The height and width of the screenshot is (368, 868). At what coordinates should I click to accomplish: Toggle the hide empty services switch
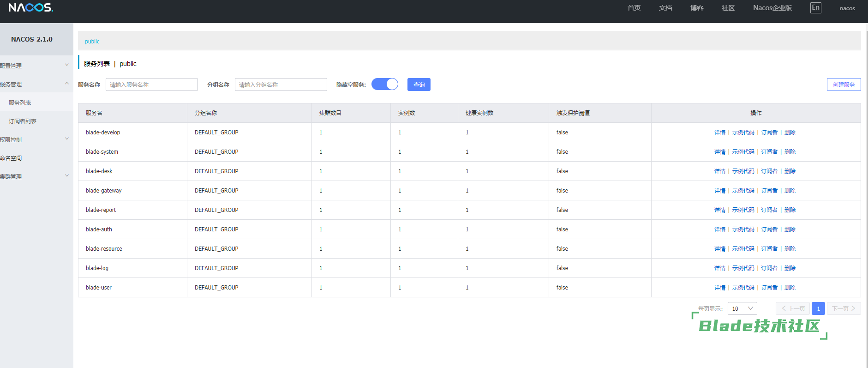[x=385, y=84]
